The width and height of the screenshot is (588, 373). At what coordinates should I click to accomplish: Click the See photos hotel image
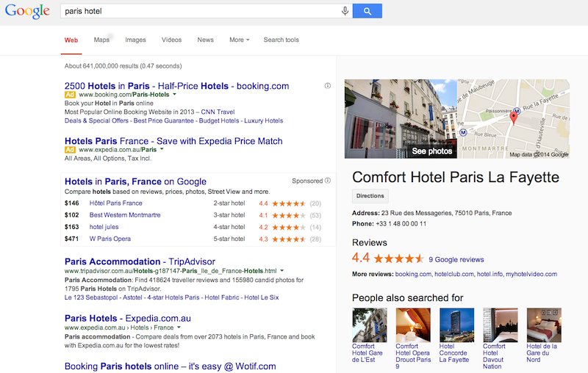click(x=401, y=119)
